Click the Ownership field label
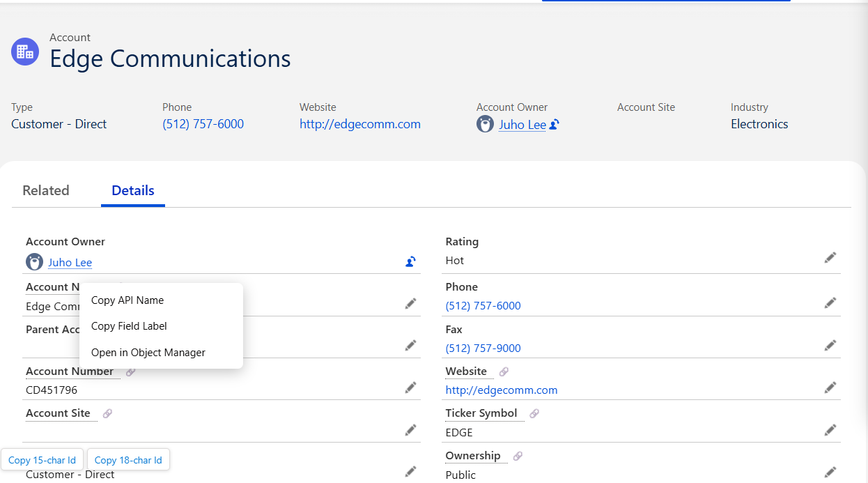 [473, 456]
